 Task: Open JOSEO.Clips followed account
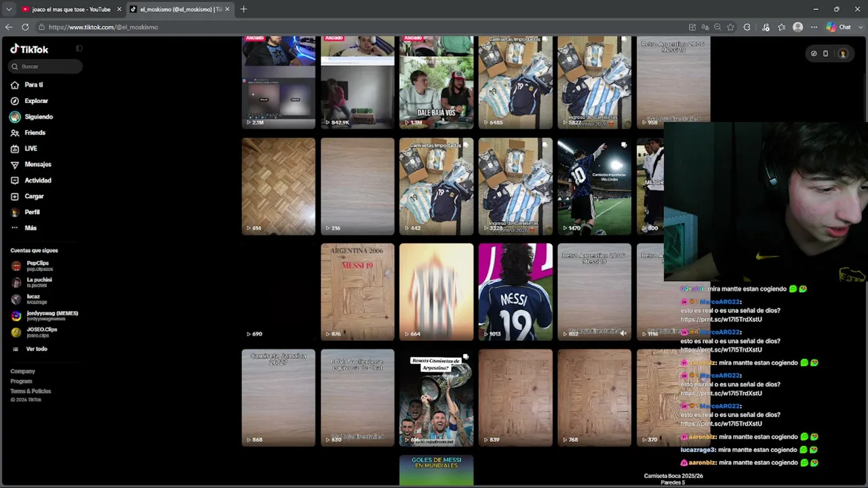point(35,332)
